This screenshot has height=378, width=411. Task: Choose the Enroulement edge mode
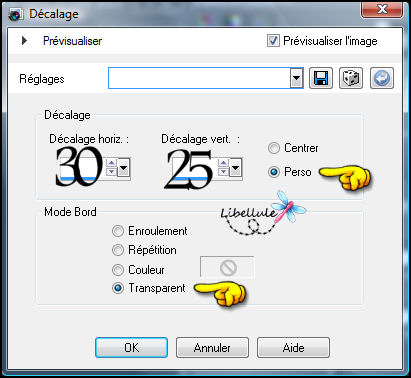point(118,231)
